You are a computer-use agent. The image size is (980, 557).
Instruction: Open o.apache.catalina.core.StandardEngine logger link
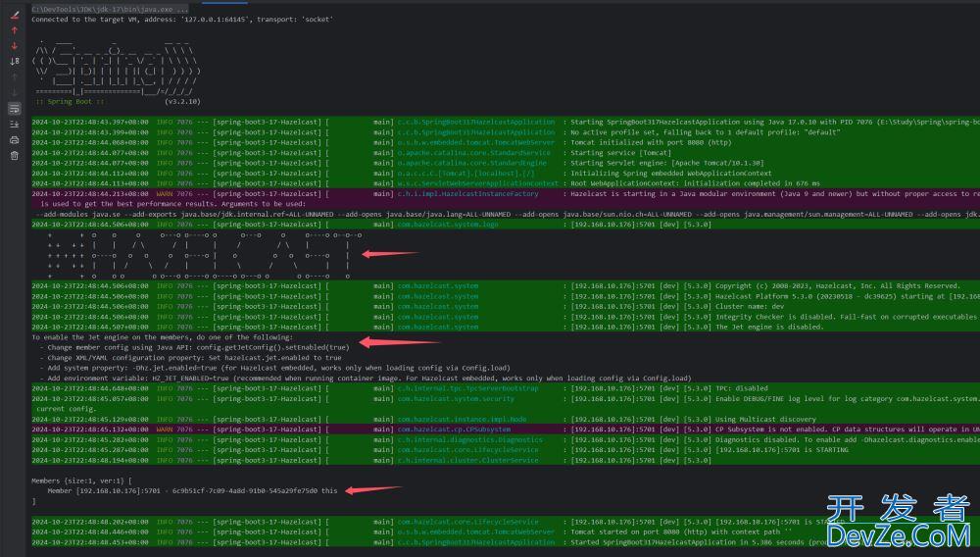pos(472,163)
